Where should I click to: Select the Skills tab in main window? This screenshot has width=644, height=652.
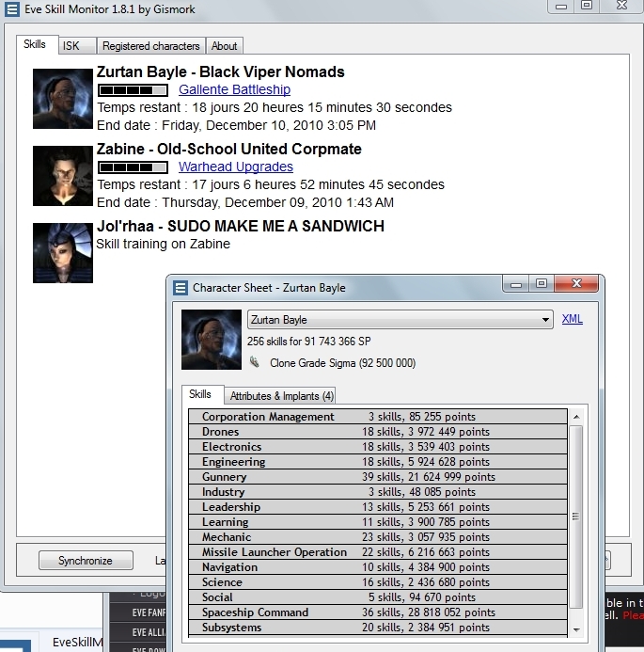38,44
